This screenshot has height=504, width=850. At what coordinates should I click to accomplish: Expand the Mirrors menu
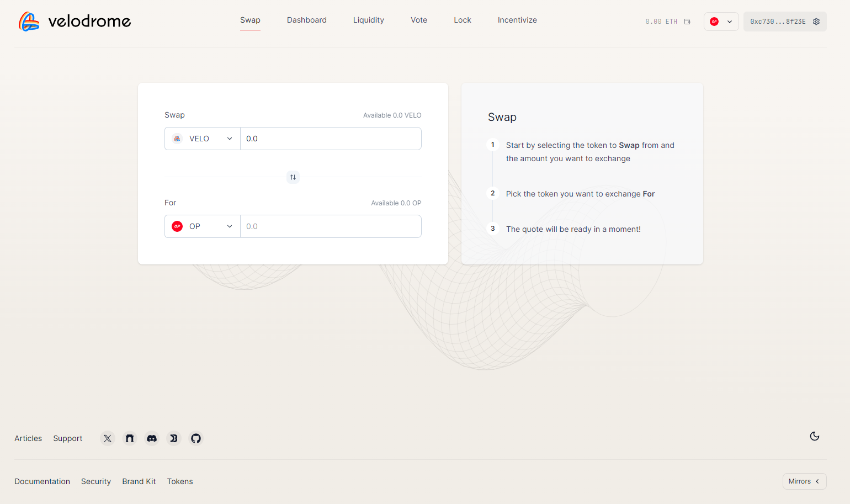804,481
